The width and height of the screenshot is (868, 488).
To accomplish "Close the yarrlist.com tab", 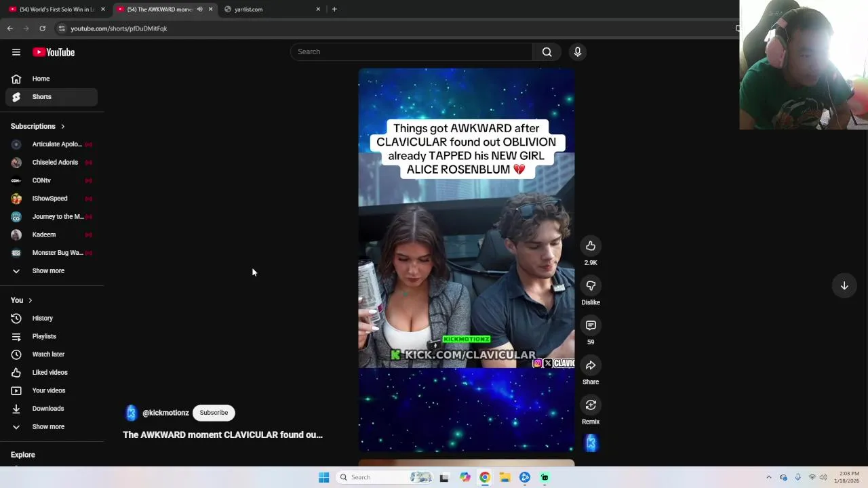I will point(318,9).
